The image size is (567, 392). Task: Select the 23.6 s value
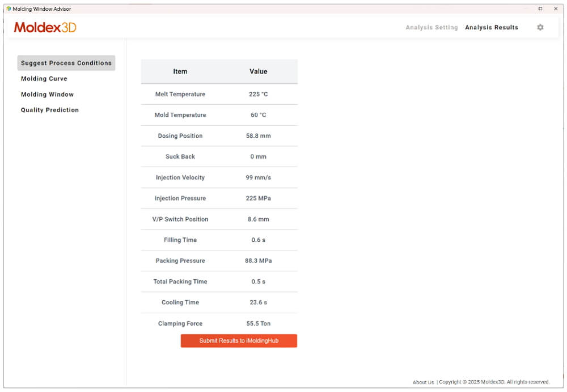coord(258,302)
